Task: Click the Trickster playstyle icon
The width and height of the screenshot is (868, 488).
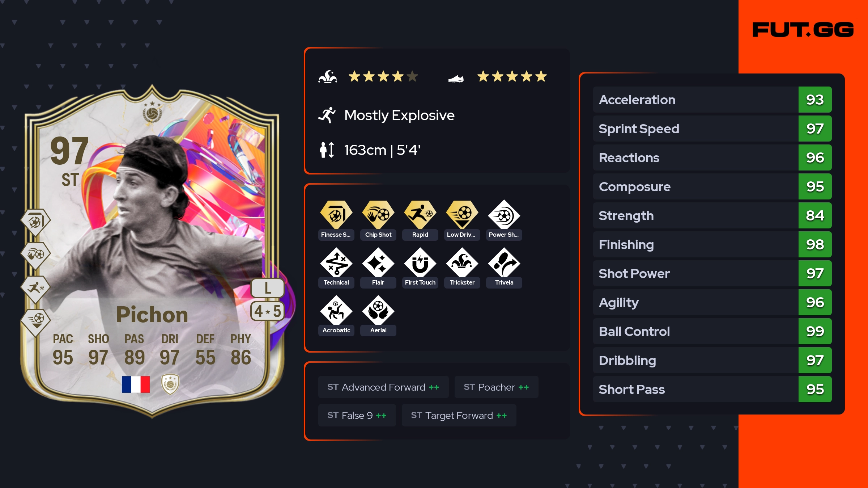Action: pyautogui.click(x=462, y=263)
